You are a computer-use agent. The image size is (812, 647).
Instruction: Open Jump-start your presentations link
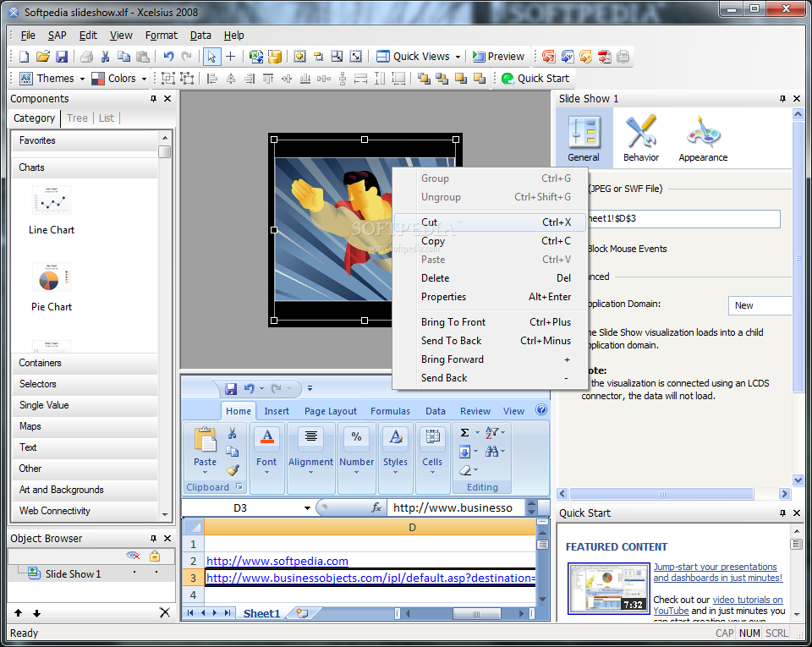(x=718, y=572)
